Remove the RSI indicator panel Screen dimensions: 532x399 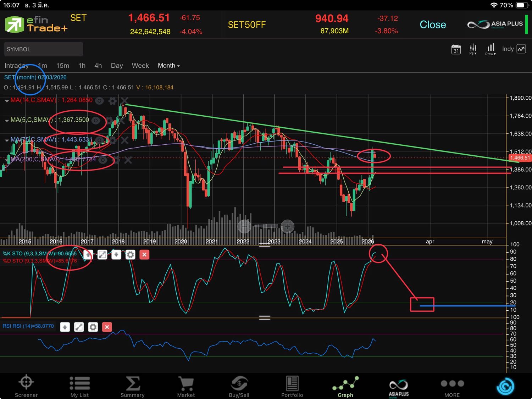107,327
